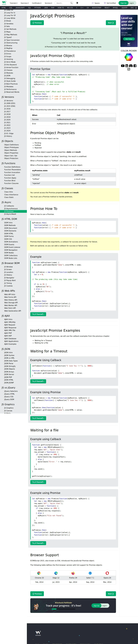Switch to JAVASCRIPT topic tab
138x644 pixels.
(20, 8)
